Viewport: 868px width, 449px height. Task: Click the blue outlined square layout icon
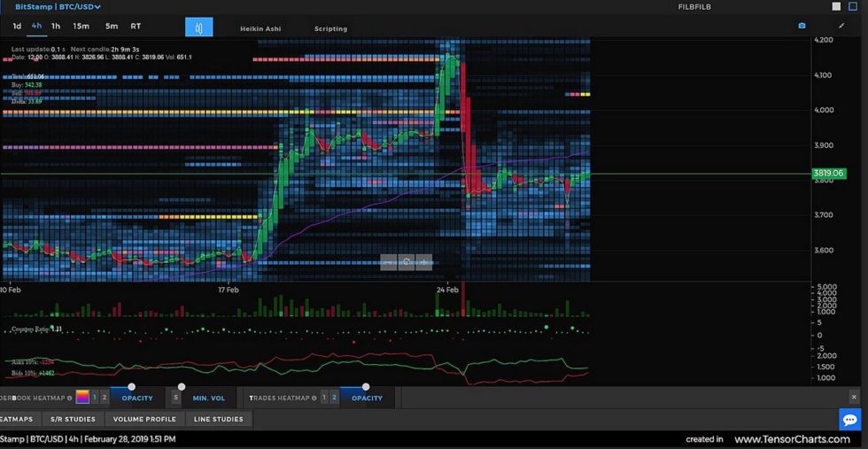[852, 7]
